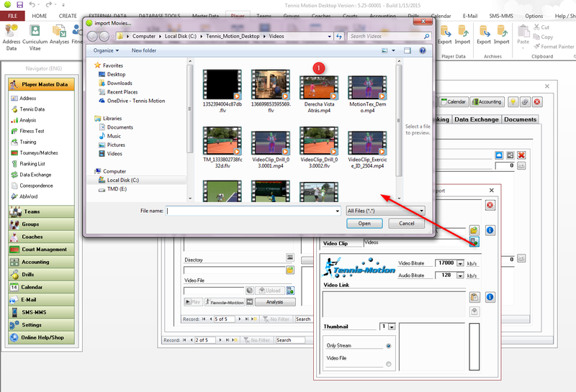Click the blue info icon beside Video Clip
Screen dimensions: 576x392
point(490,230)
